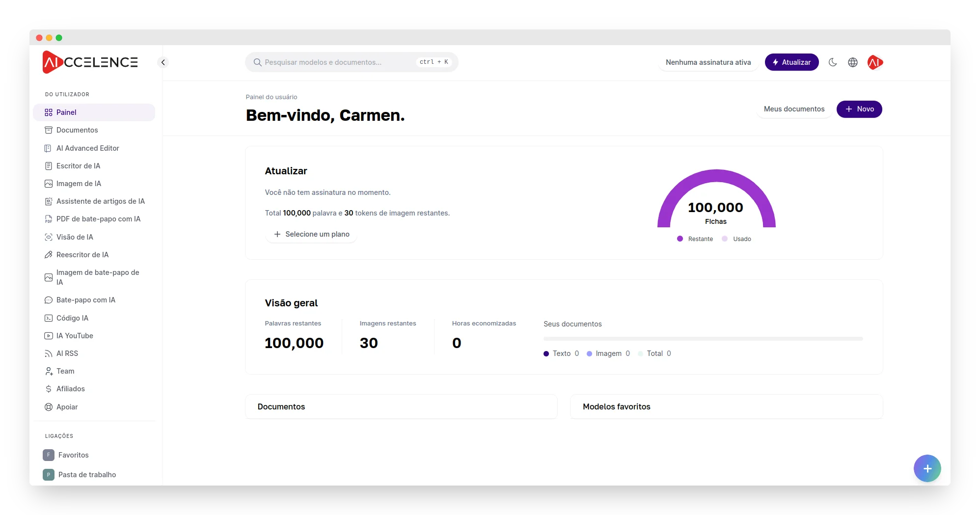Open Afiliados in the sidebar menu
Screen dimensions: 980x515
pos(70,389)
